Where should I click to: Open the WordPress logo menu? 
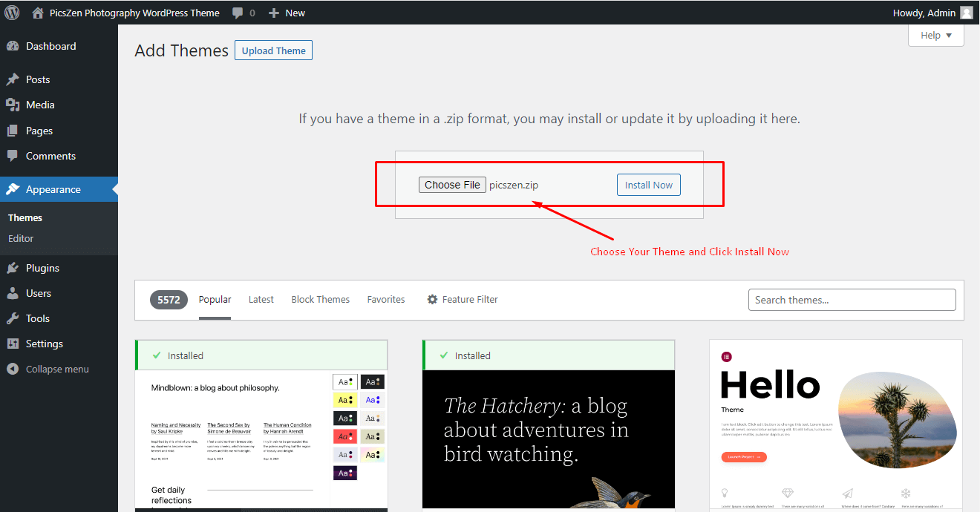click(x=12, y=13)
